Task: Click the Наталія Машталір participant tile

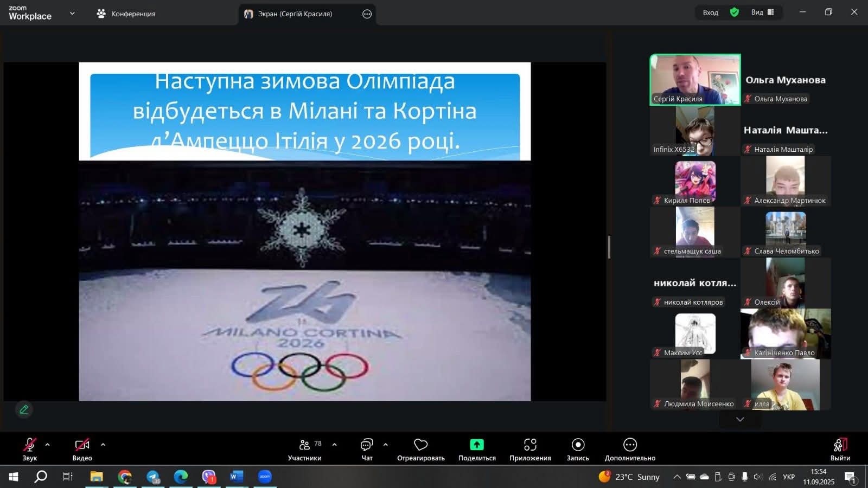Action: click(786, 131)
